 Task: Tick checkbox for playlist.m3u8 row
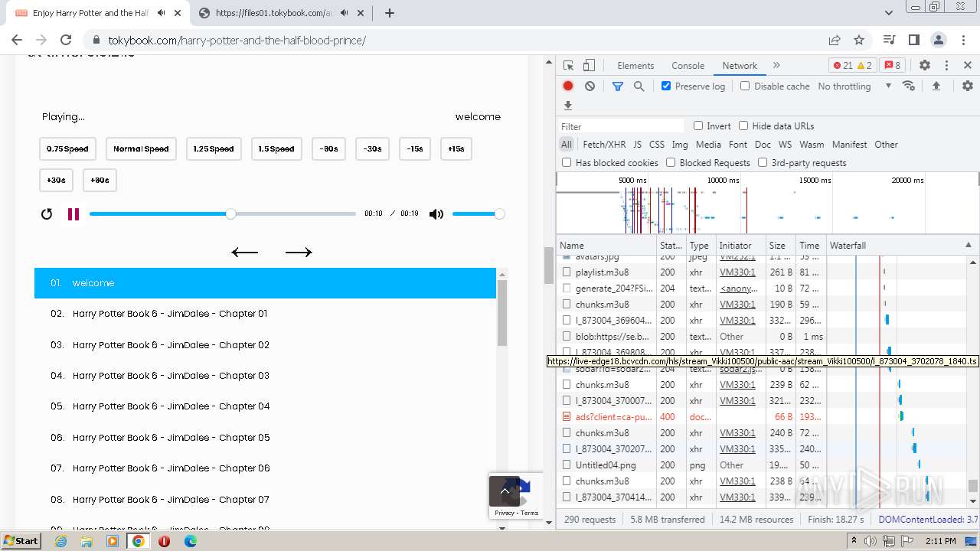point(567,272)
